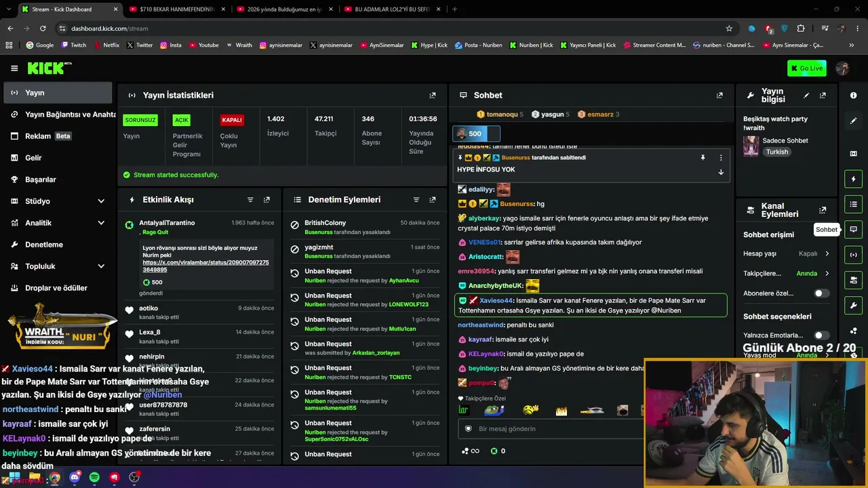Click yagizmht in Denetim Eylemleri

319,247
